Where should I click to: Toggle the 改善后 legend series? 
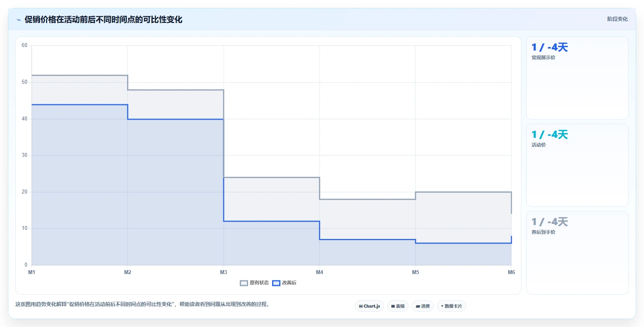coord(284,283)
